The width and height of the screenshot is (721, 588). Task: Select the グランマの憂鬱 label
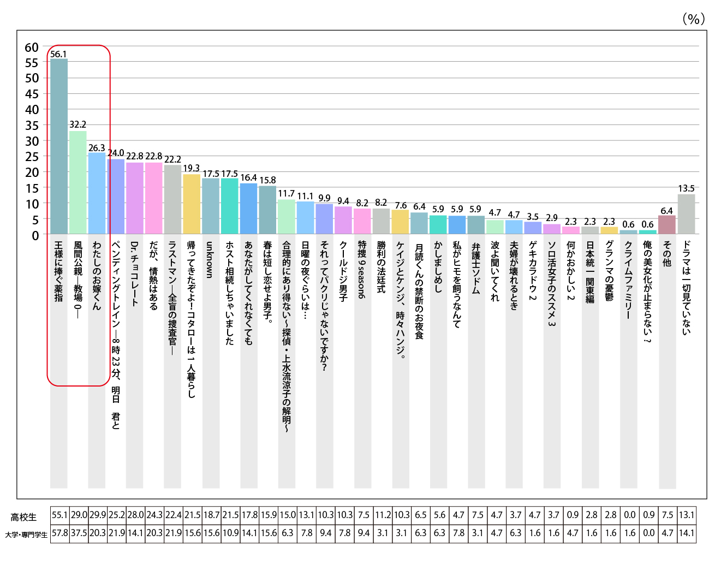coord(610,271)
